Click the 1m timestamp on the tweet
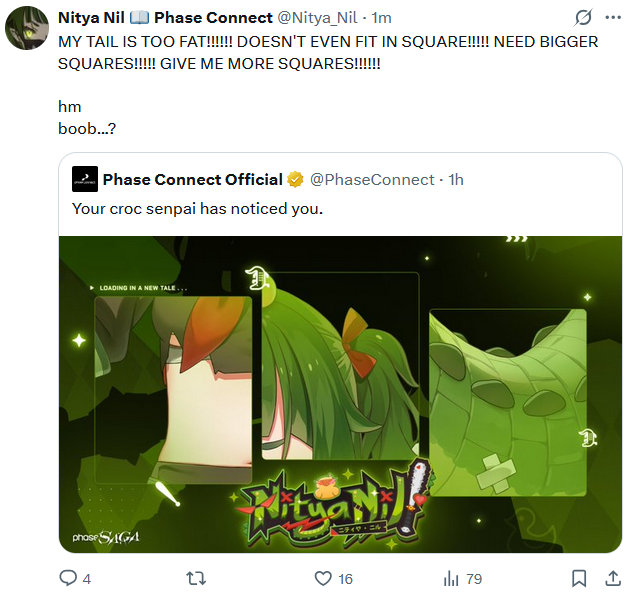 (381, 18)
